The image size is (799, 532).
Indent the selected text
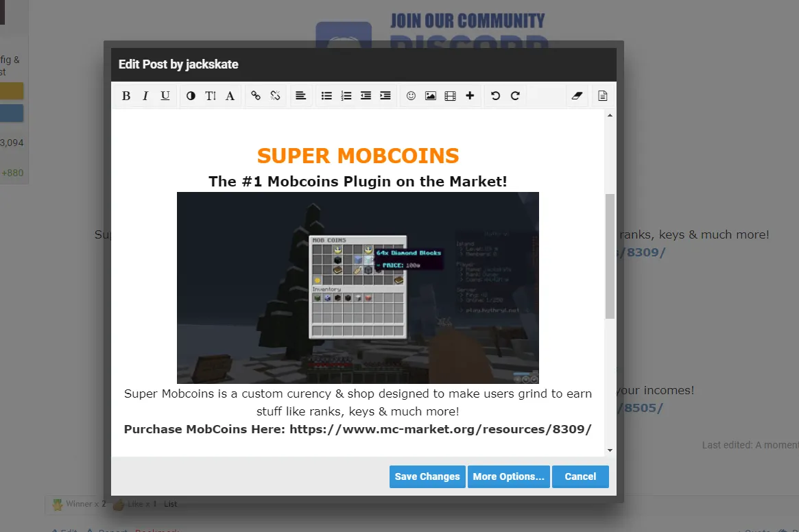pyautogui.click(x=385, y=96)
